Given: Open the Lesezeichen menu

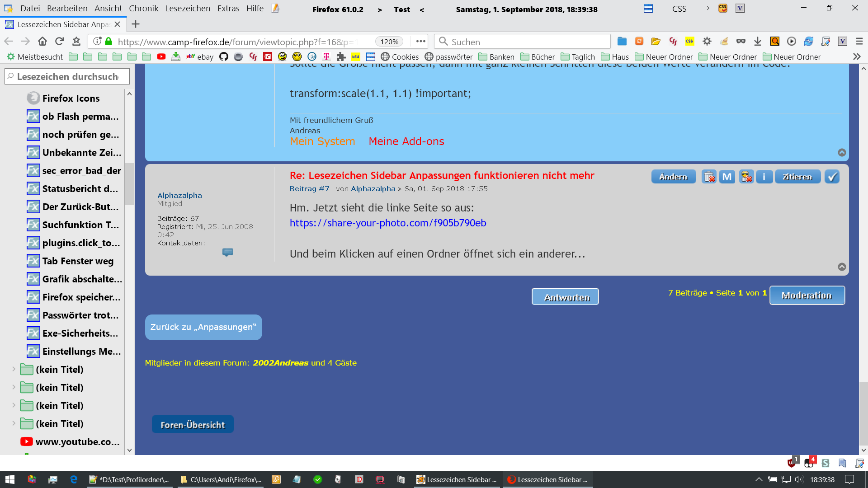Looking at the screenshot, I should [x=188, y=9].
